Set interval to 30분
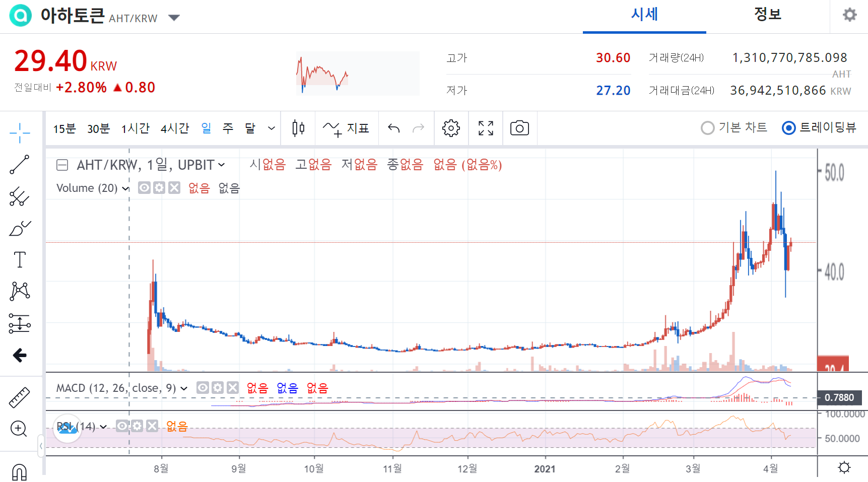 pyautogui.click(x=98, y=128)
